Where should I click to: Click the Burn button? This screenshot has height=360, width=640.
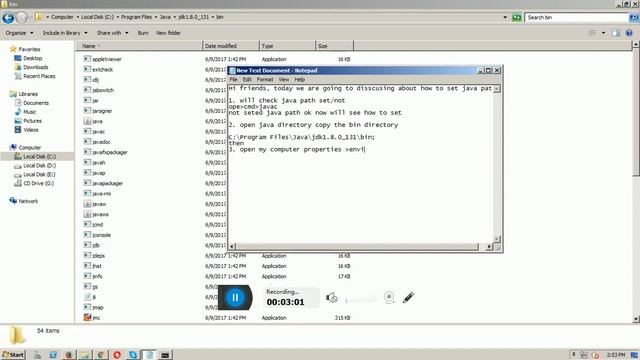pos(143,33)
